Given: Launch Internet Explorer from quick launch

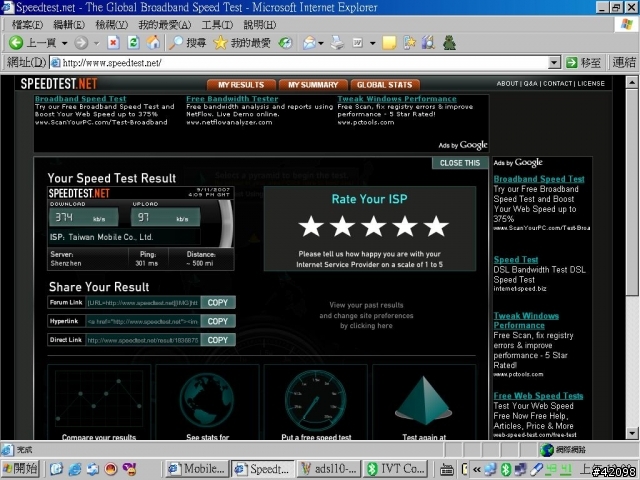Looking at the screenshot, I should (75, 469).
